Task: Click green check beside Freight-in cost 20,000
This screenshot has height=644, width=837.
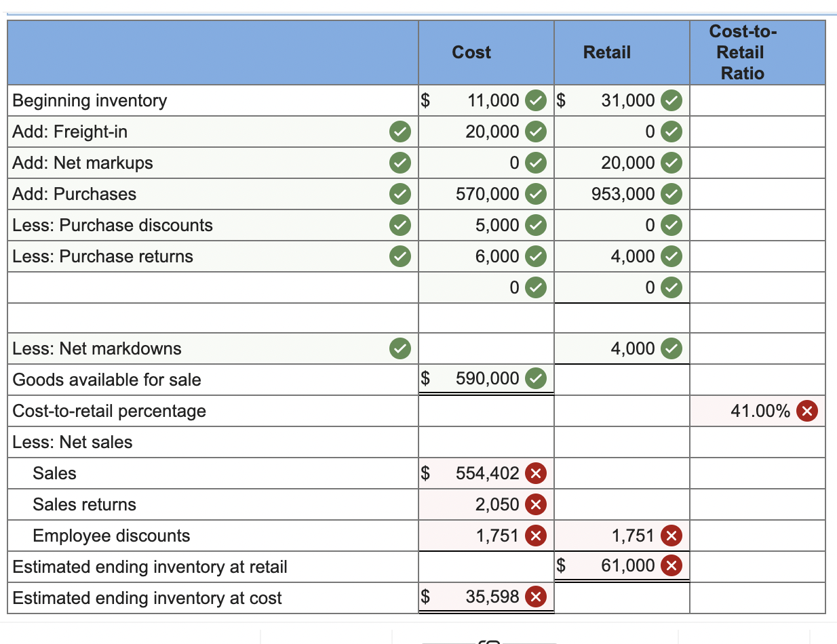Action: (x=537, y=132)
